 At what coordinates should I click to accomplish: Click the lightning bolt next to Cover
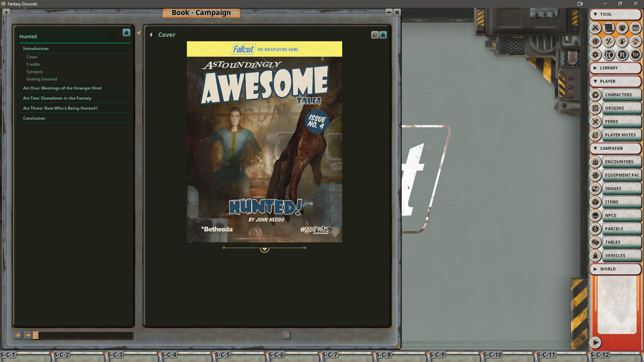(151, 35)
